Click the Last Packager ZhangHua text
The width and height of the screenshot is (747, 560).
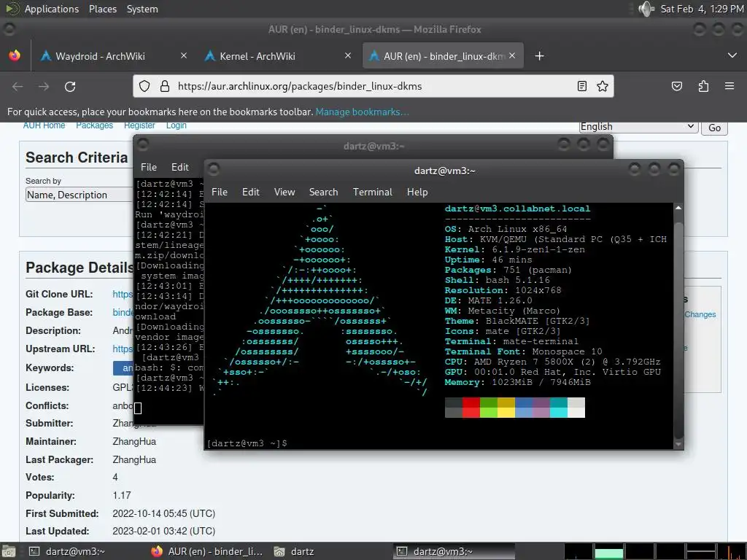134,459
